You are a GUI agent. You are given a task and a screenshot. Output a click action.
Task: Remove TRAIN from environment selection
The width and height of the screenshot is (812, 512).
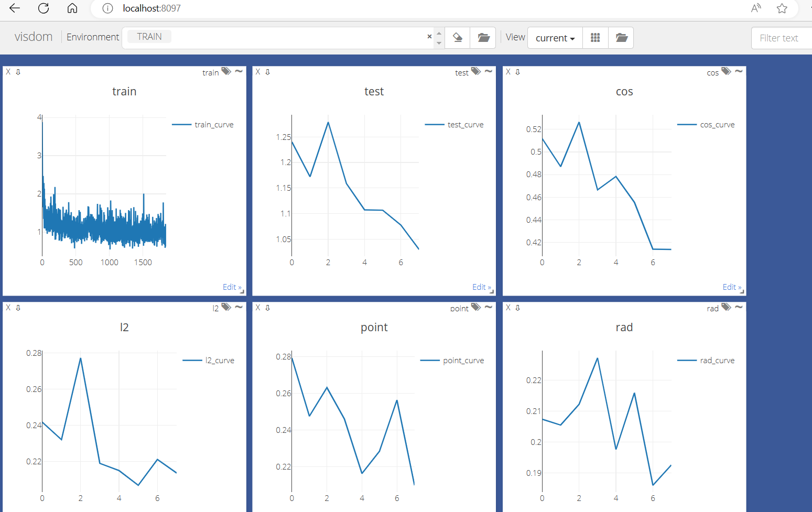tap(429, 36)
